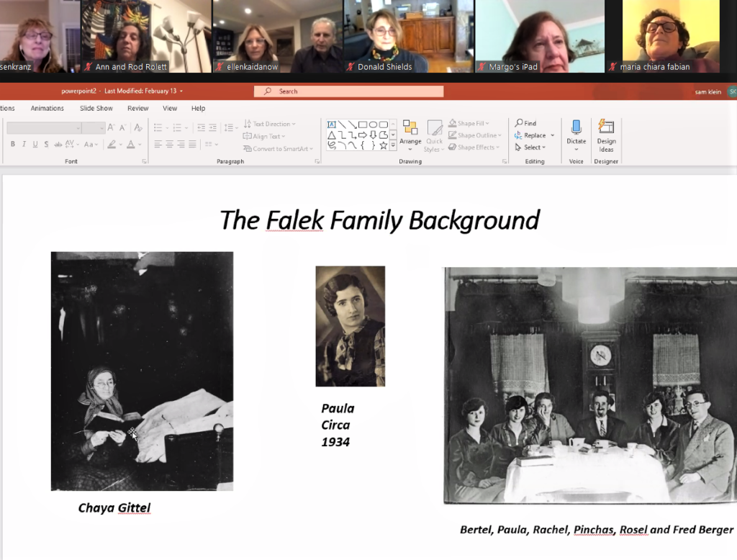
Task: Open the Animations ribbon tab
Action: click(47, 108)
